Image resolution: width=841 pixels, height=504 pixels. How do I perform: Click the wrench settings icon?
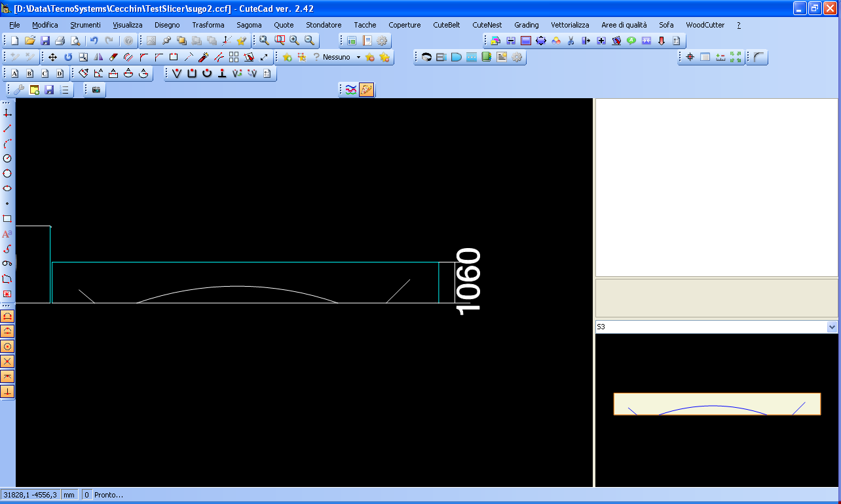tap(19, 90)
